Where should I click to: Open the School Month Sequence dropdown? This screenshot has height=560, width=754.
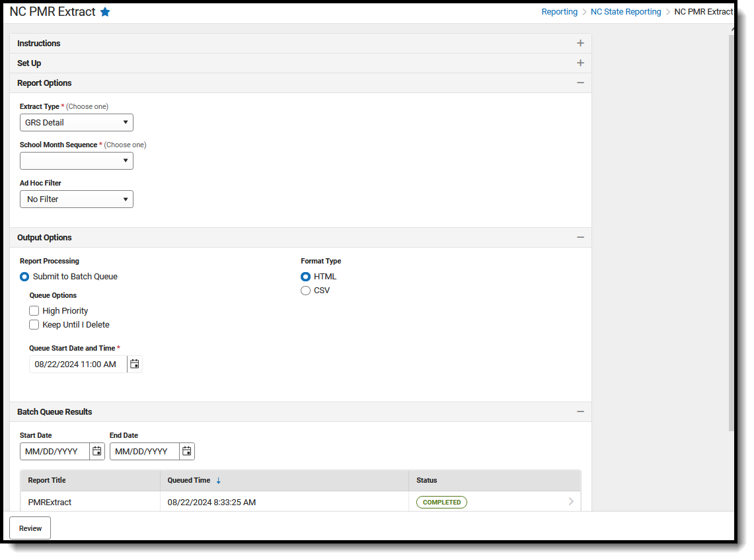click(x=77, y=160)
